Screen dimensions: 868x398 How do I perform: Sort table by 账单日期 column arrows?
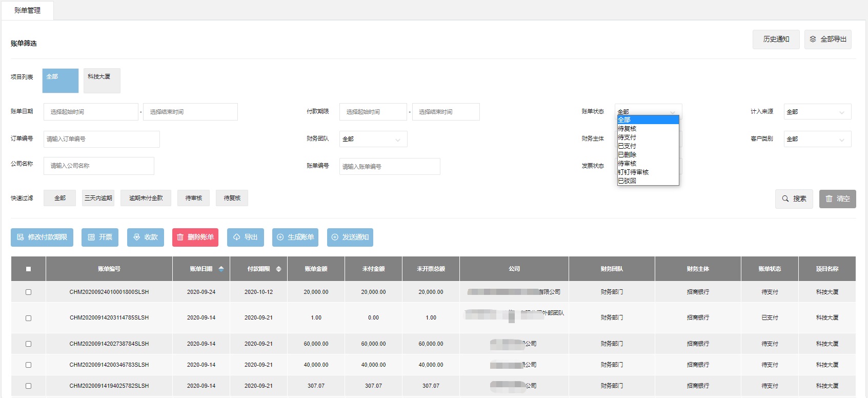tap(221, 269)
